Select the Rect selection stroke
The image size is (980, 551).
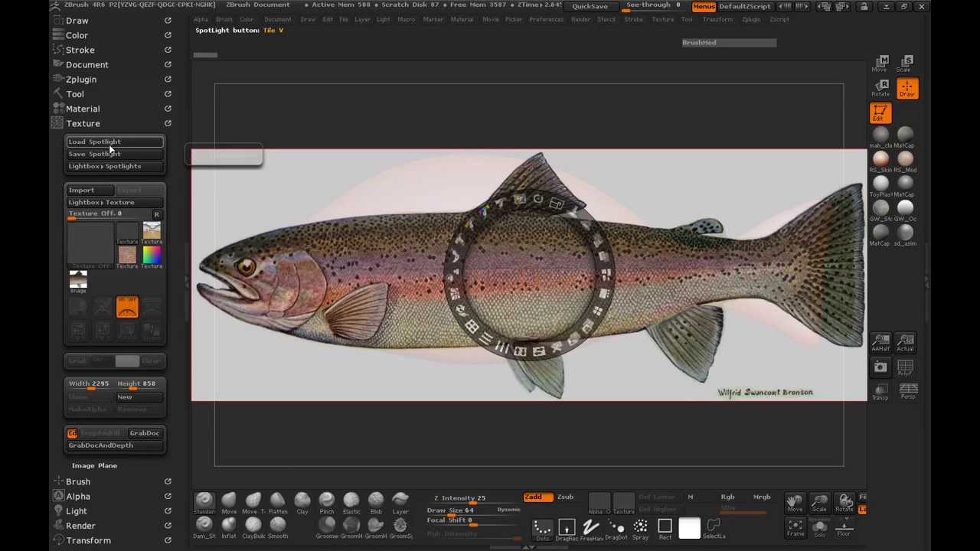[x=665, y=529]
